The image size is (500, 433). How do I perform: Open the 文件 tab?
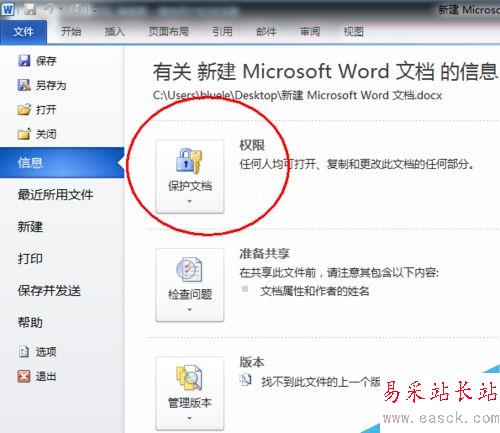point(23,32)
